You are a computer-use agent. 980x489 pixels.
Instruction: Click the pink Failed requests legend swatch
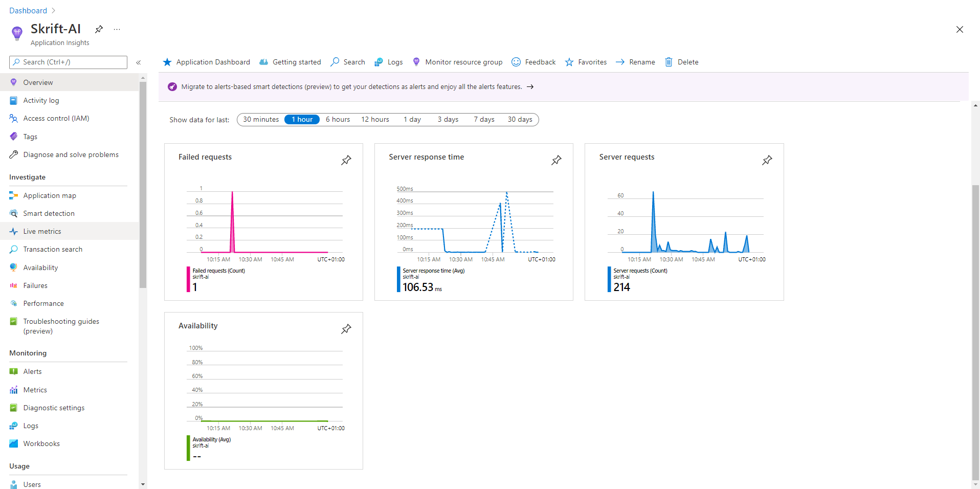tap(188, 279)
